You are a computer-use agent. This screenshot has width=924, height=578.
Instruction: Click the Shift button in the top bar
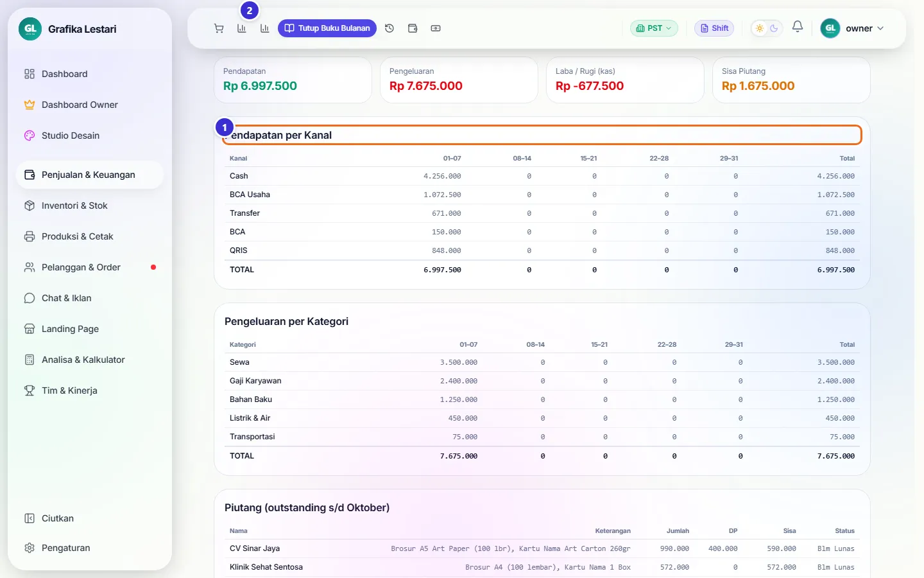click(x=714, y=28)
